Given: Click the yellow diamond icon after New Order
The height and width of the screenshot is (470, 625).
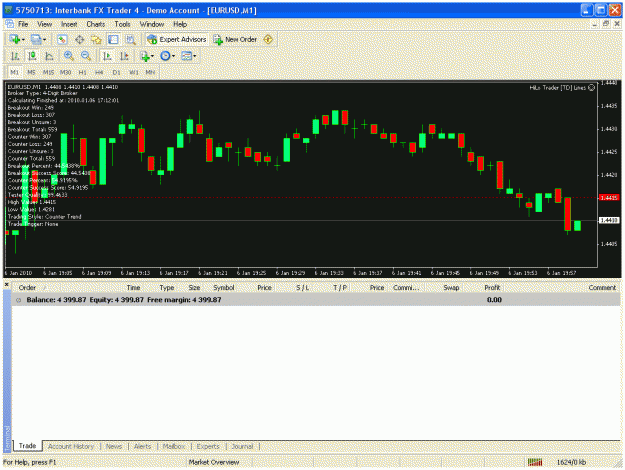Looking at the screenshot, I should (x=268, y=39).
